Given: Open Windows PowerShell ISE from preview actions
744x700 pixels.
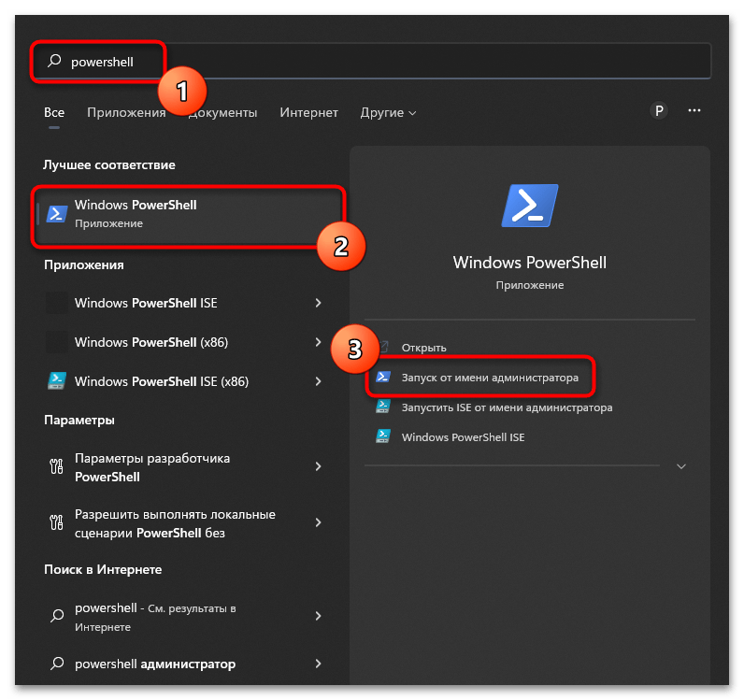Looking at the screenshot, I should (x=463, y=437).
